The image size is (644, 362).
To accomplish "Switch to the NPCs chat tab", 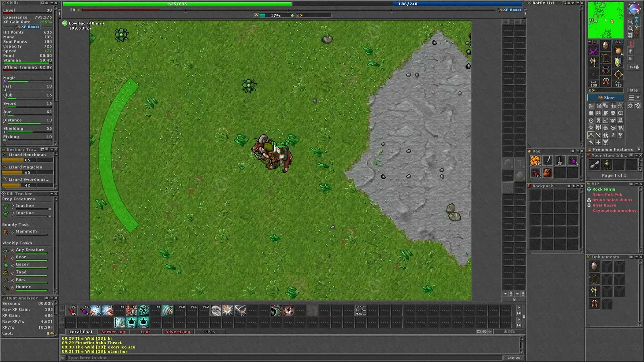I will point(210,332).
